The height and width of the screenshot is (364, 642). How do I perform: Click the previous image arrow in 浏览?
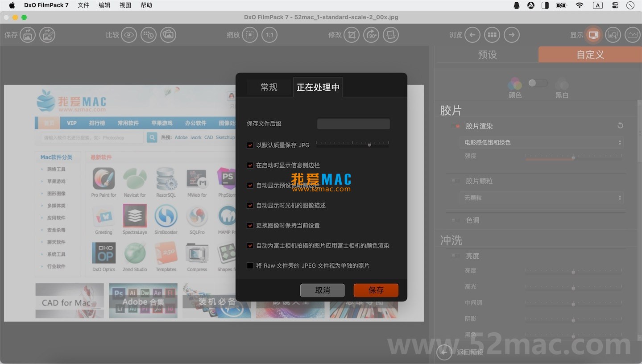[472, 35]
